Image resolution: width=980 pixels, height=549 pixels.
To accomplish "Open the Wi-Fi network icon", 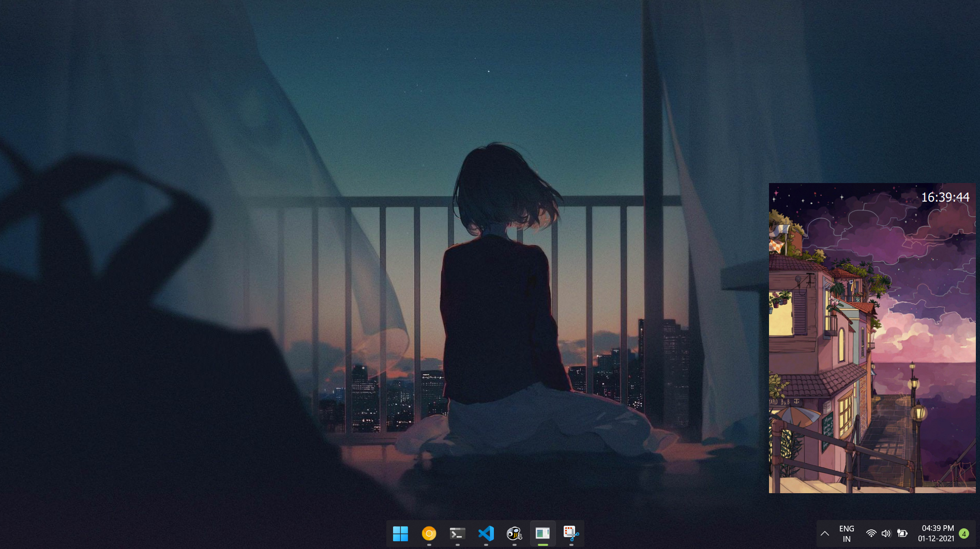I will (x=871, y=533).
